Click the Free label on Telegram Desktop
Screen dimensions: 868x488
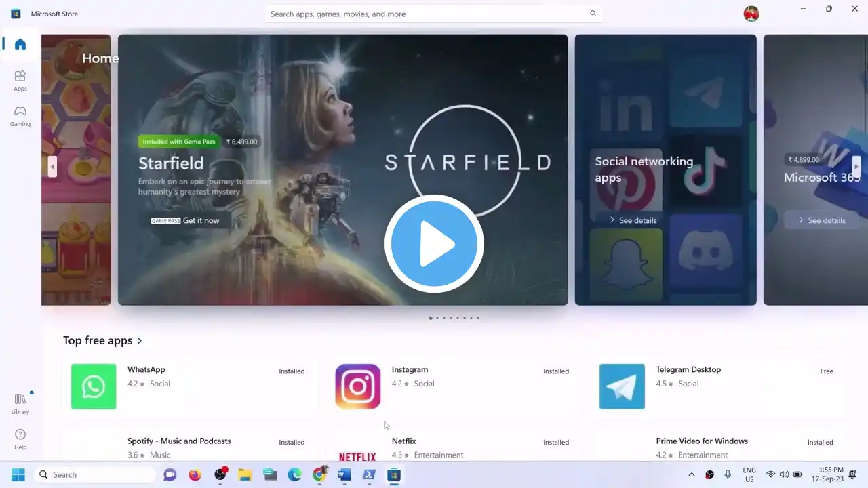[x=827, y=371]
